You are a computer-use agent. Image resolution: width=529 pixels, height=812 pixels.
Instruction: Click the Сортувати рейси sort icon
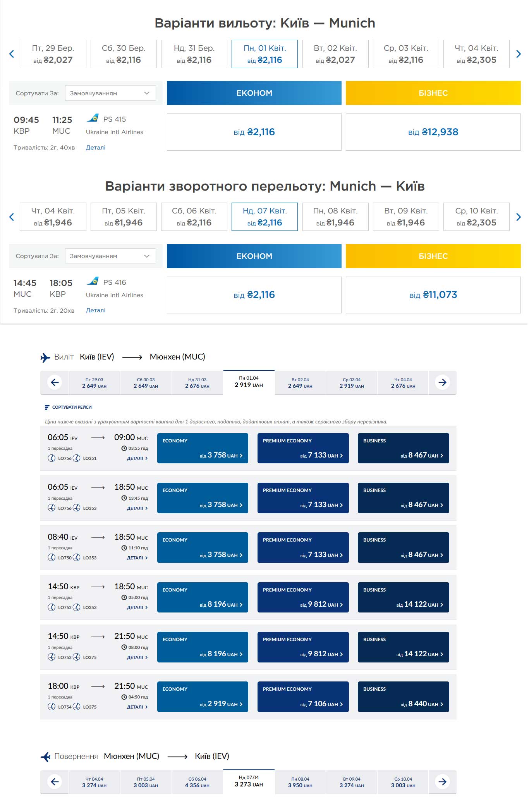tap(47, 407)
